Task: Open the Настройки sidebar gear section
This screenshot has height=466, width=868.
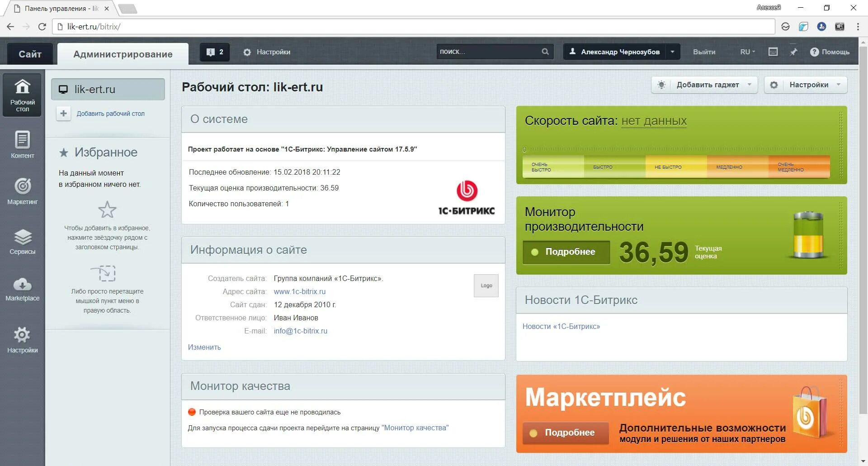Action: click(22, 340)
